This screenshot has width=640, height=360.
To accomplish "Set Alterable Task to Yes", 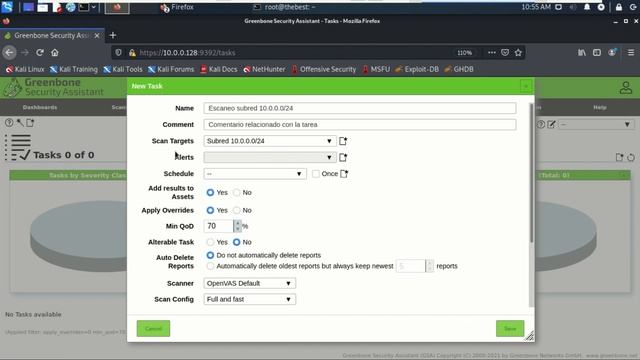I will pos(210,242).
